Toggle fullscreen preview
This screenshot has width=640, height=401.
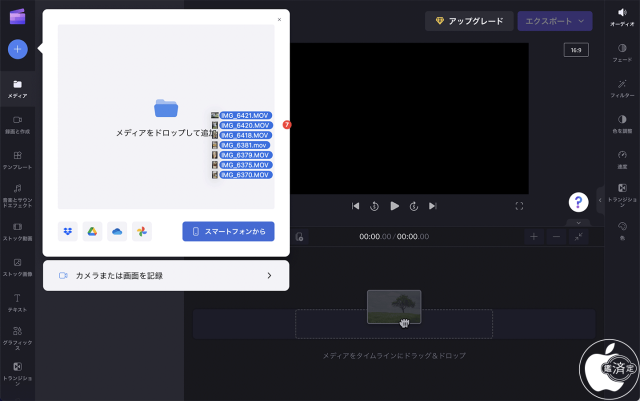[519, 206]
